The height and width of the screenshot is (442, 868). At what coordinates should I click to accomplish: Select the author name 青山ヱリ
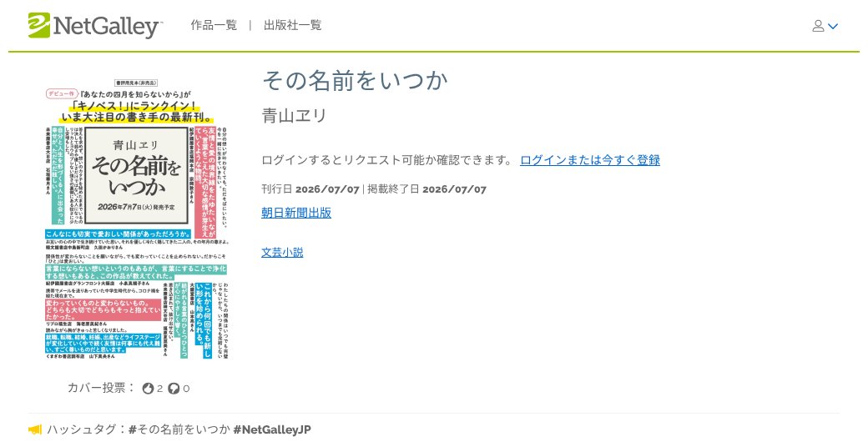pyautogui.click(x=294, y=116)
